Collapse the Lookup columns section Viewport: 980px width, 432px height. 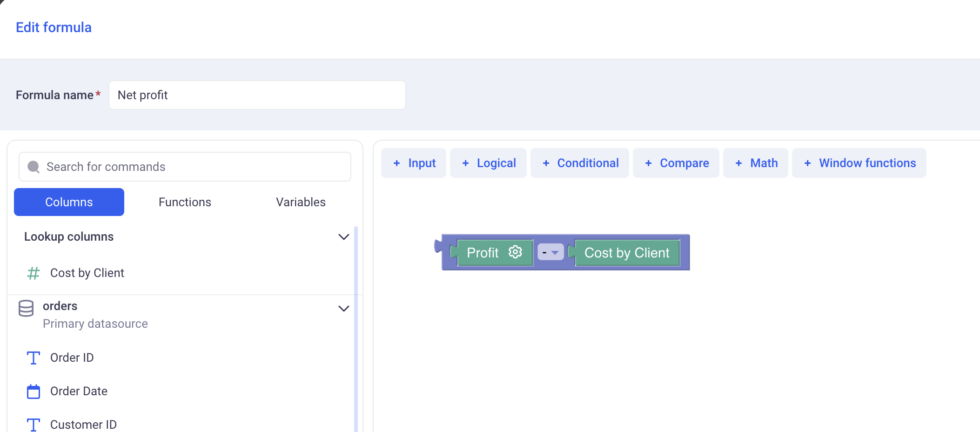click(x=343, y=237)
